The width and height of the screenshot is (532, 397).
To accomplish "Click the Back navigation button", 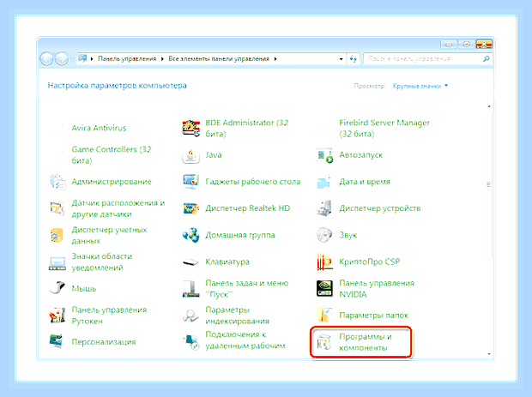I will tap(47, 59).
